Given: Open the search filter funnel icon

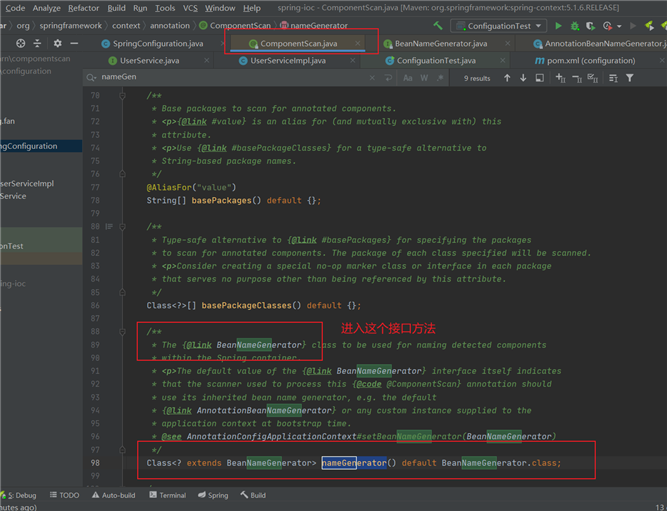Looking at the screenshot, I should click(x=630, y=78).
